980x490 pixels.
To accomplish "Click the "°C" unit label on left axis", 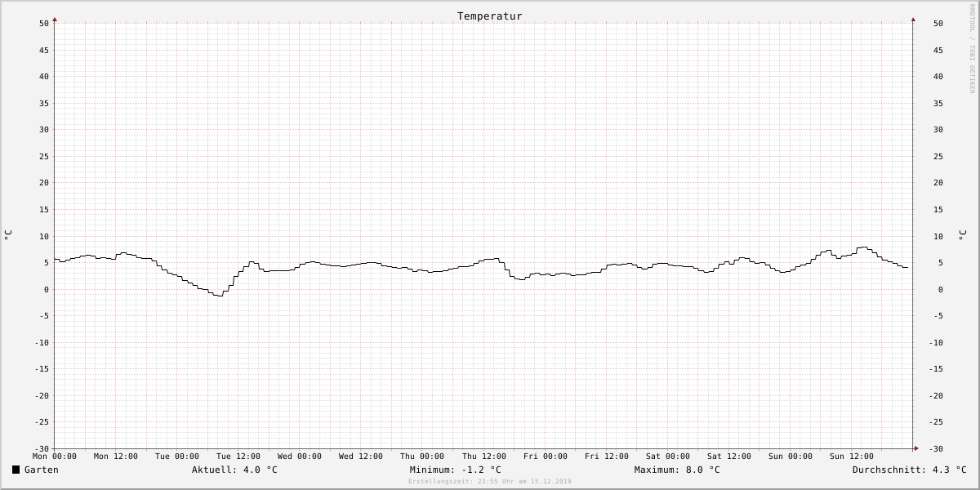I will (x=8, y=234).
